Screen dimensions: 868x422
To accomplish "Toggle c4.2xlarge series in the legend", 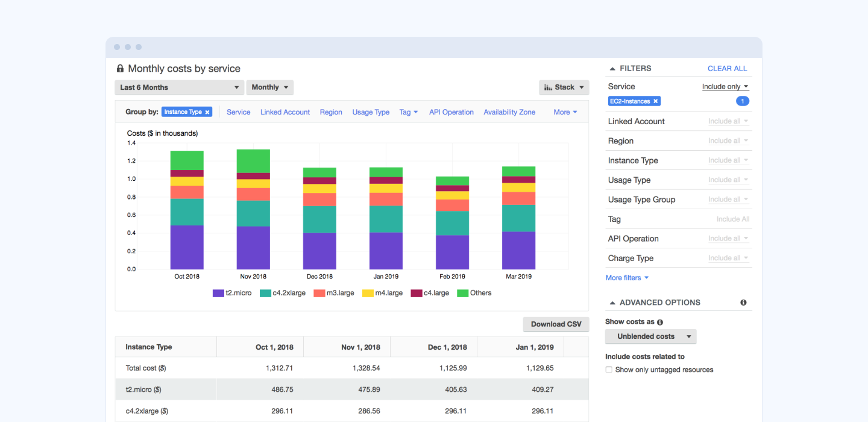I will (283, 293).
